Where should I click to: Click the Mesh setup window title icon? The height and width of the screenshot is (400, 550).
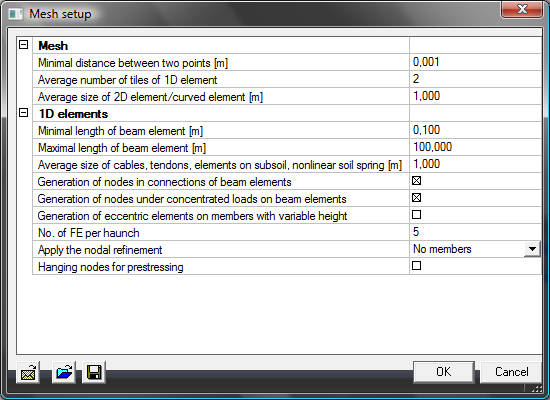tap(16, 14)
